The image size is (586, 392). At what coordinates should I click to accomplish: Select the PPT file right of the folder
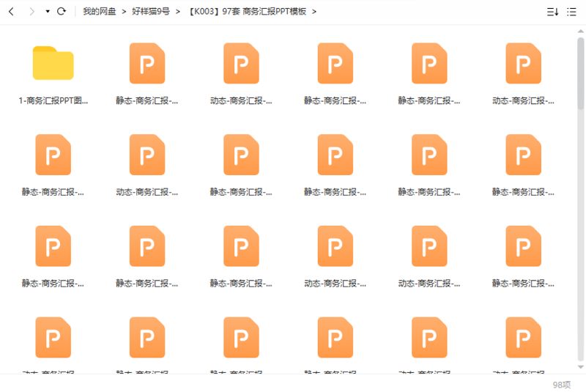click(x=147, y=63)
